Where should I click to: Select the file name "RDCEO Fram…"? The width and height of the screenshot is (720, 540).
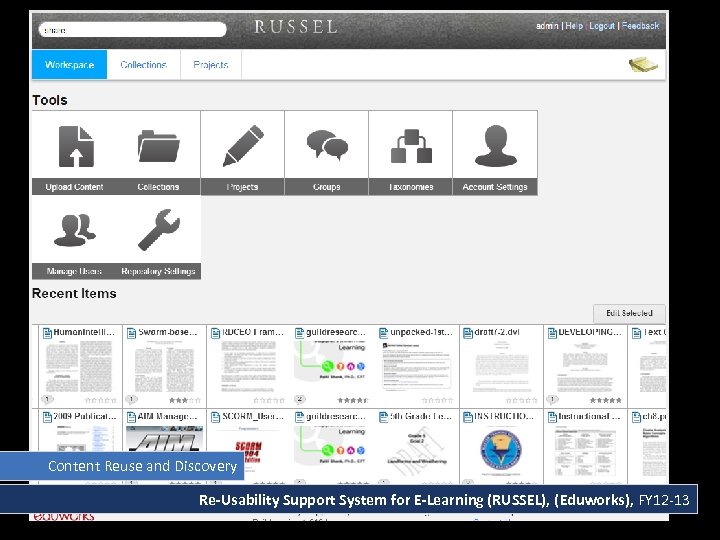pos(253,332)
